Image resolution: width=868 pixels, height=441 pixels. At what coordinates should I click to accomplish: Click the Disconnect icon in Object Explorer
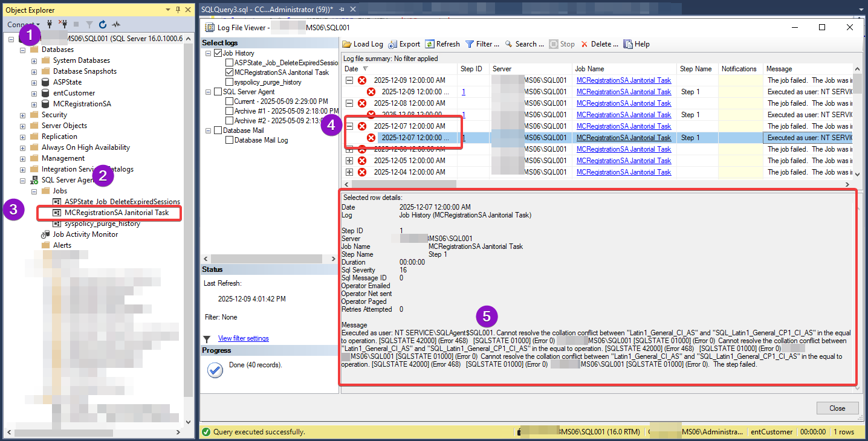[x=62, y=24]
